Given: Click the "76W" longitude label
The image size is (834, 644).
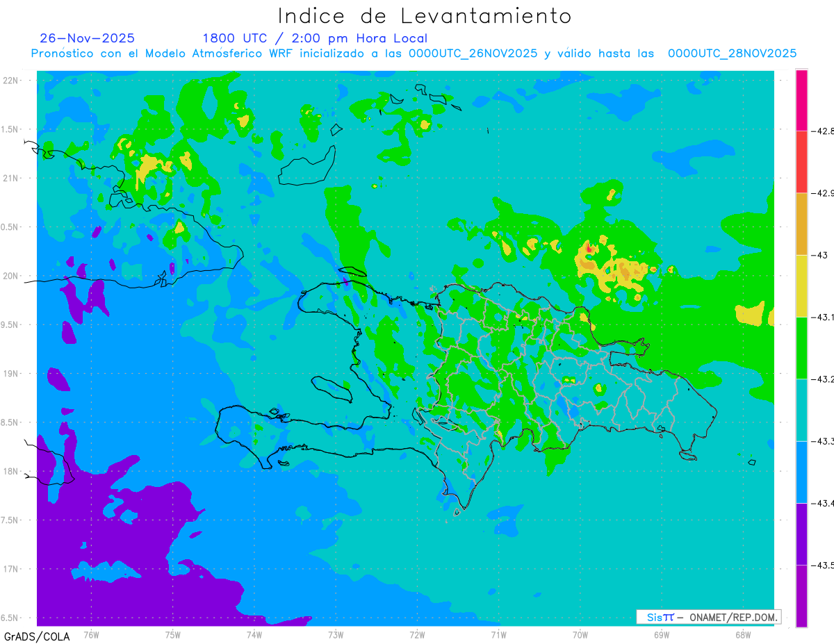Looking at the screenshot, I should click(x=91, y=634).
